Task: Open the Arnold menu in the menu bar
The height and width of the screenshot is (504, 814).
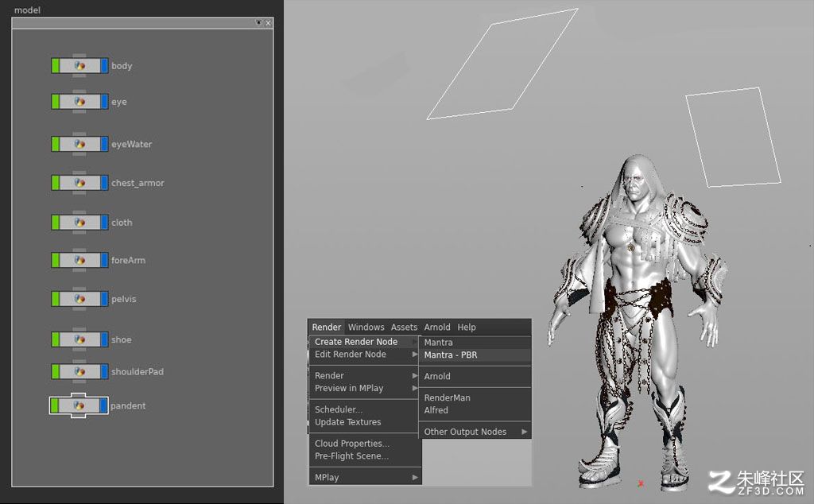Action: click(437, 327)
